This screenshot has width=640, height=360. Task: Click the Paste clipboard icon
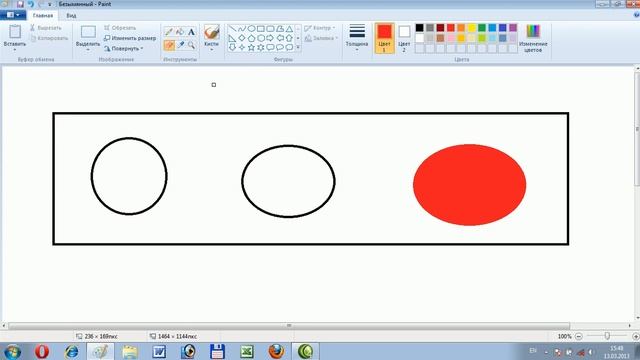pyautogui.click(x=15, y=32)
